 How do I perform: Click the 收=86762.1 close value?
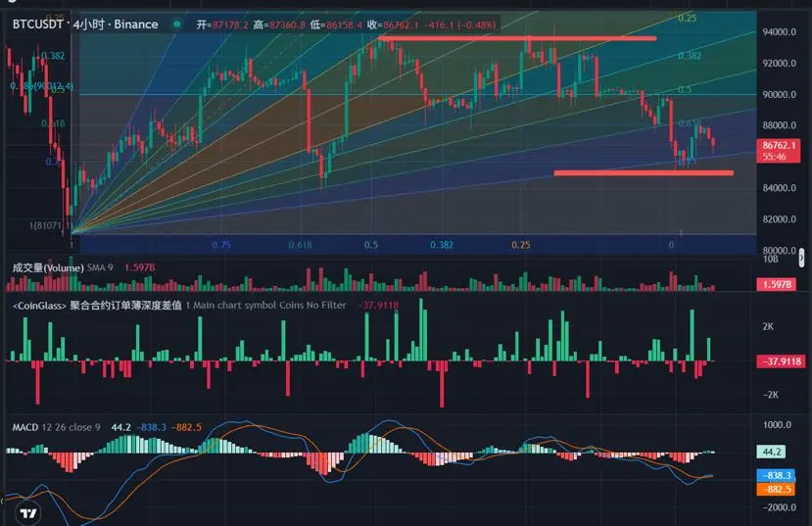click(x=393, y=24)
